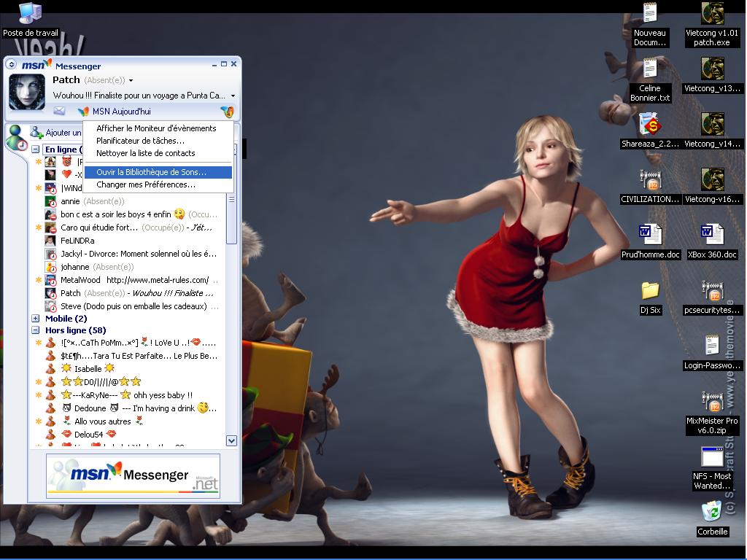Image resolution: width=747 pixels, height=560 pixels.
Task: Select Nettoyer la liste de contacts
Action: [x=145, y=153]
